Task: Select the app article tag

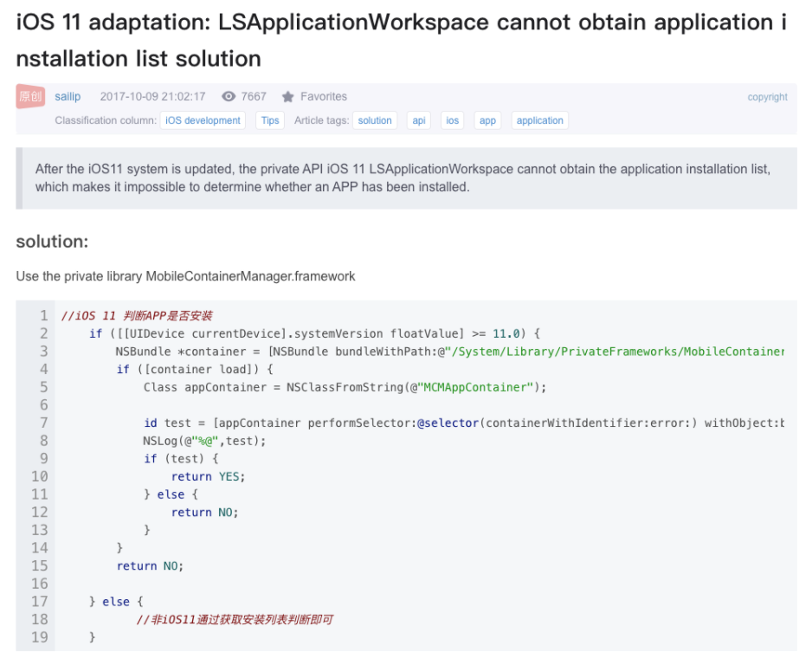Action: click(487, 120)
